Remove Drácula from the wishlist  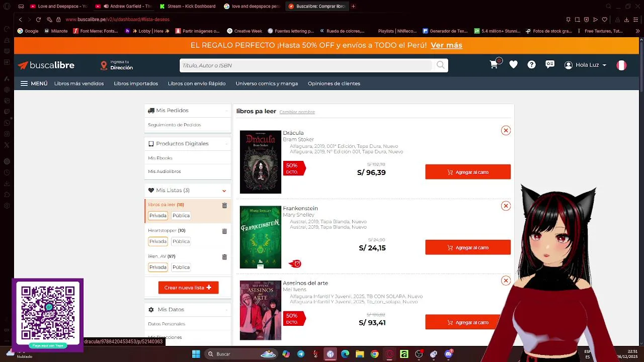(x=506, y=131)
